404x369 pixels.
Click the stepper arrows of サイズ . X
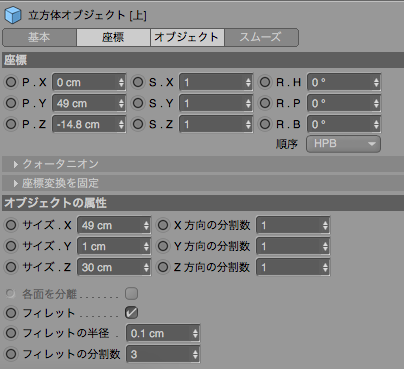[x=146, y=225]
